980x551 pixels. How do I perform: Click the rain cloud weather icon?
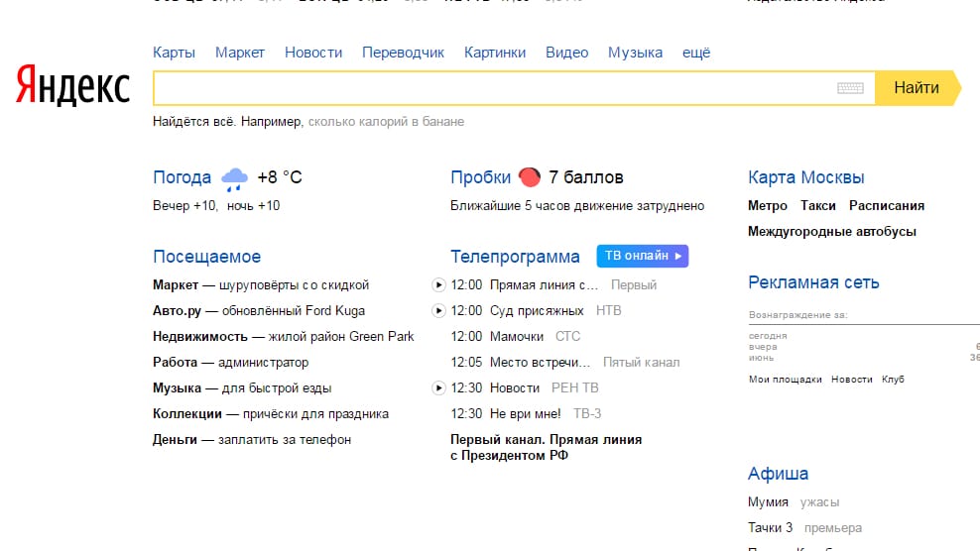pyautogui.click(x=234, y=178)
